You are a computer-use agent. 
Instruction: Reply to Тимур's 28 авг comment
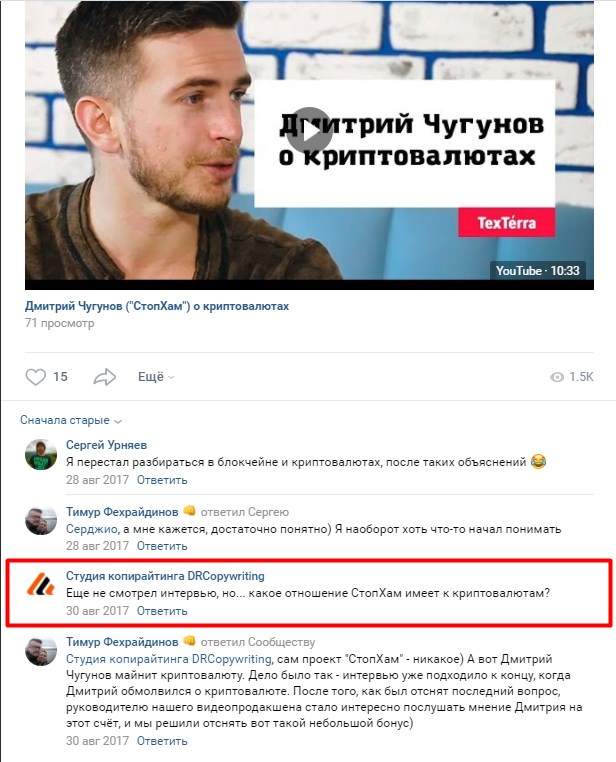[x=162, y=546]
